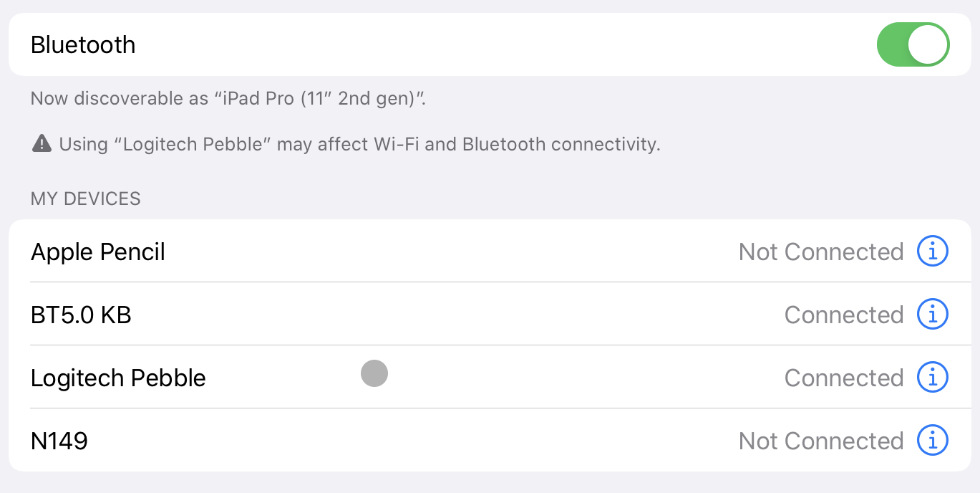Tap N149's Not Connected status
Viewport: 980px width, 493px height.
coord(821,441)
